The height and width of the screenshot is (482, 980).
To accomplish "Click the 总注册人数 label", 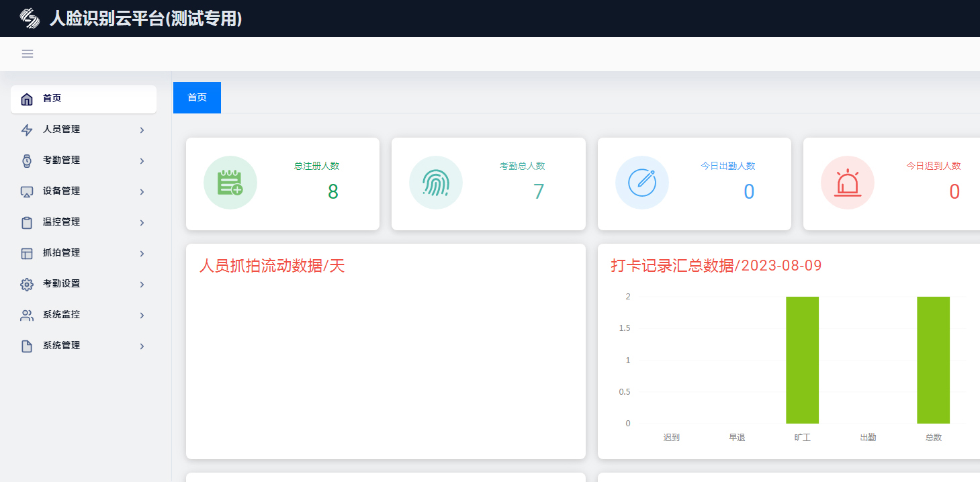I will click(316, 166).
